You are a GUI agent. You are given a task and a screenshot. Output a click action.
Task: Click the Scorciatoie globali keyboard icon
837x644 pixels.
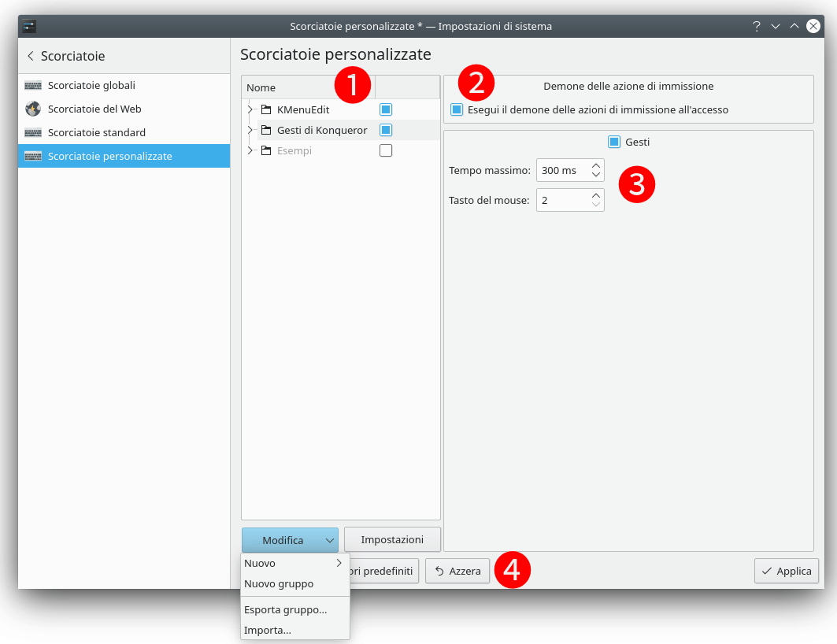tap(33, 85)
